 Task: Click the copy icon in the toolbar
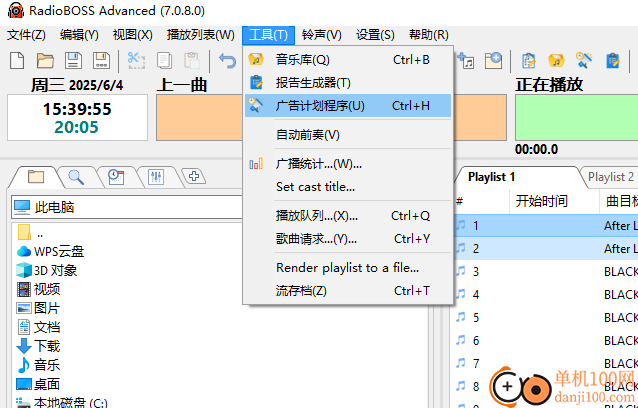[164, 61]
